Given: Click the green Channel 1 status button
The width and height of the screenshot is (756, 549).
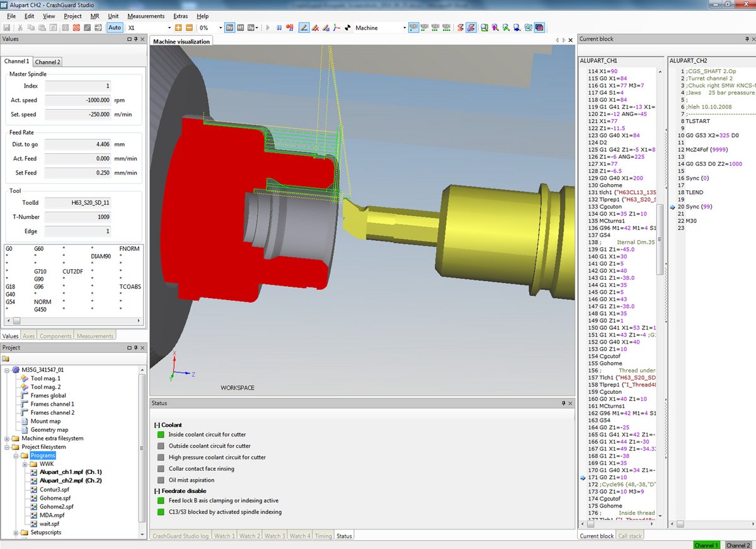Looking at the screenshot, I should click(707, 545).
